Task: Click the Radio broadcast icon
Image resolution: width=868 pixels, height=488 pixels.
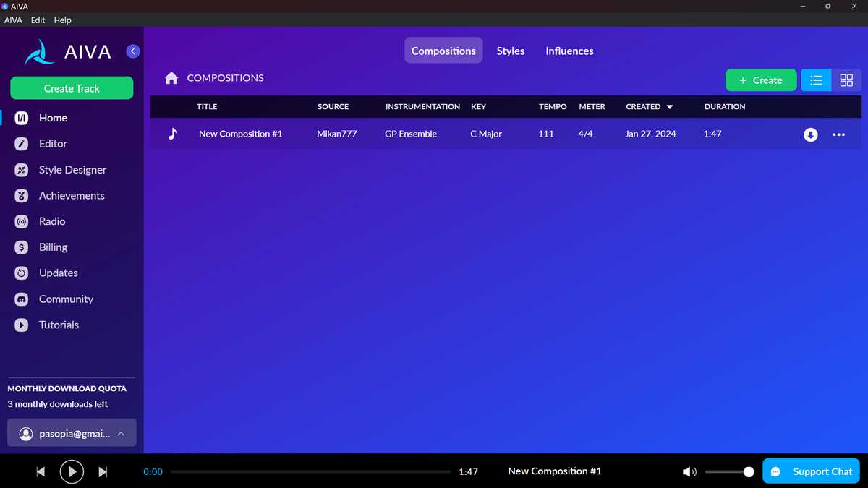Action: coord(22,221)
